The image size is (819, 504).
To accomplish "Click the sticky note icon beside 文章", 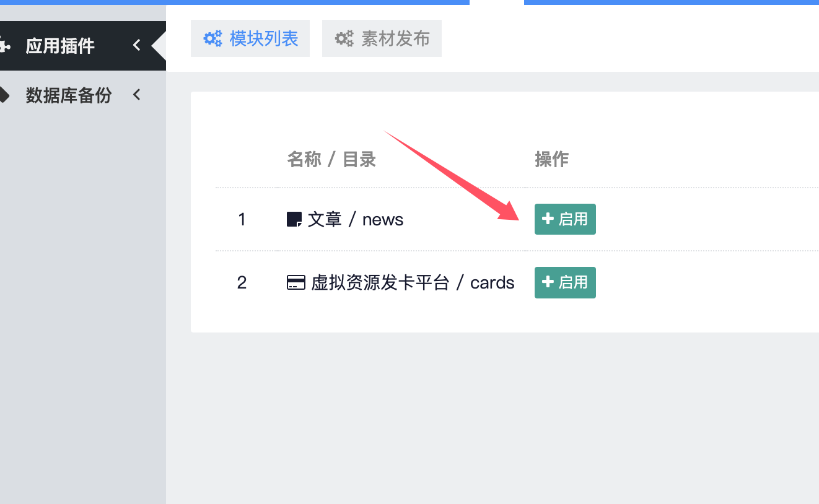I will pyautogui.click(x=294, y=219).
